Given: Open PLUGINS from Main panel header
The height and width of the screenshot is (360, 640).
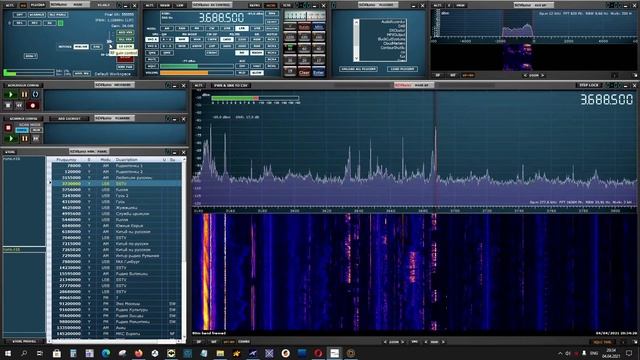Looking at the screenshot, I should 38,5.
